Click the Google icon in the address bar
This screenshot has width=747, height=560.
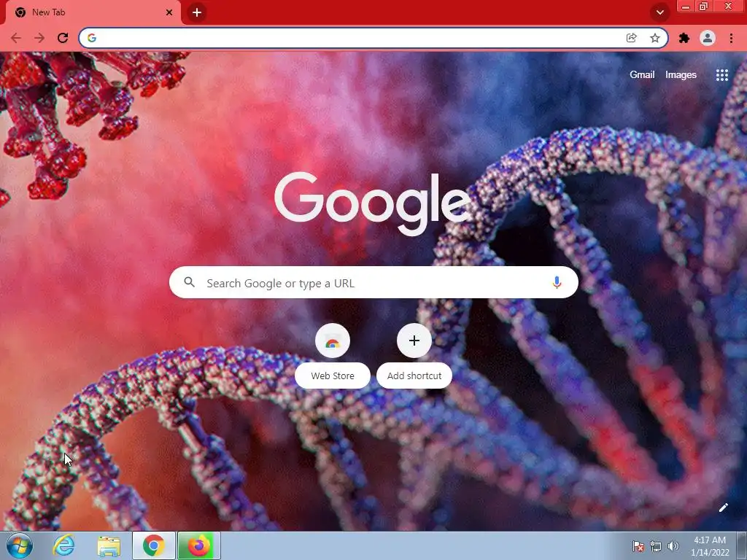92,38
